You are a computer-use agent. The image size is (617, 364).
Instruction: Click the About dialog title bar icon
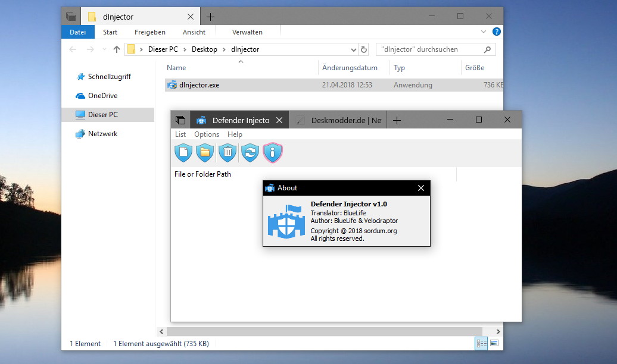[270, 188]
